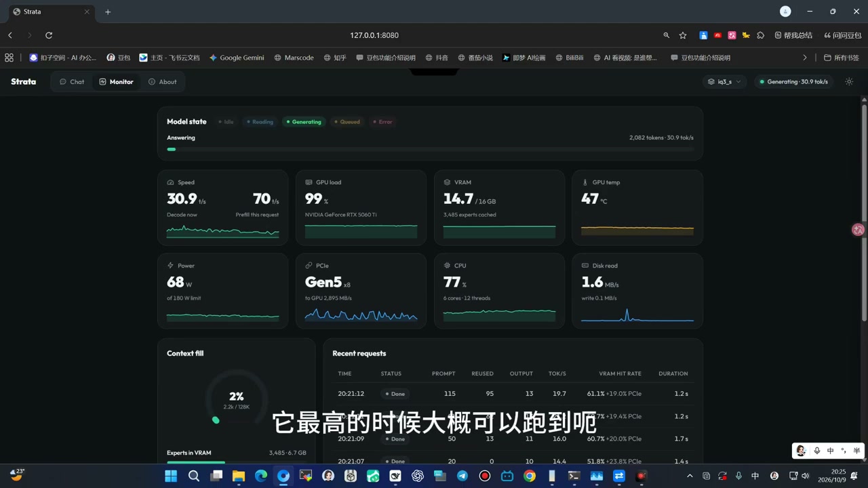Viewport: 868px width, 488px height.
Task: Expand the bookmarks bar overflow chevron
Action: (805, 58)
